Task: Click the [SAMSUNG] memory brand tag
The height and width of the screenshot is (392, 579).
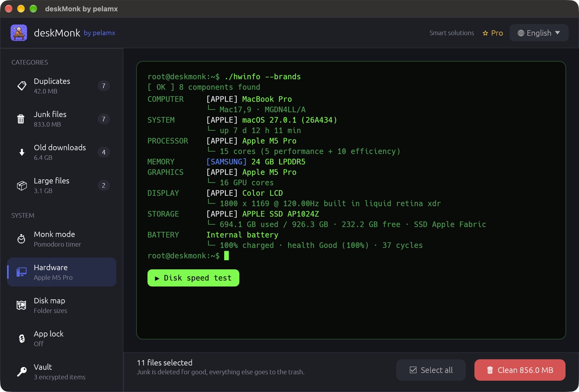Action: 226,162
